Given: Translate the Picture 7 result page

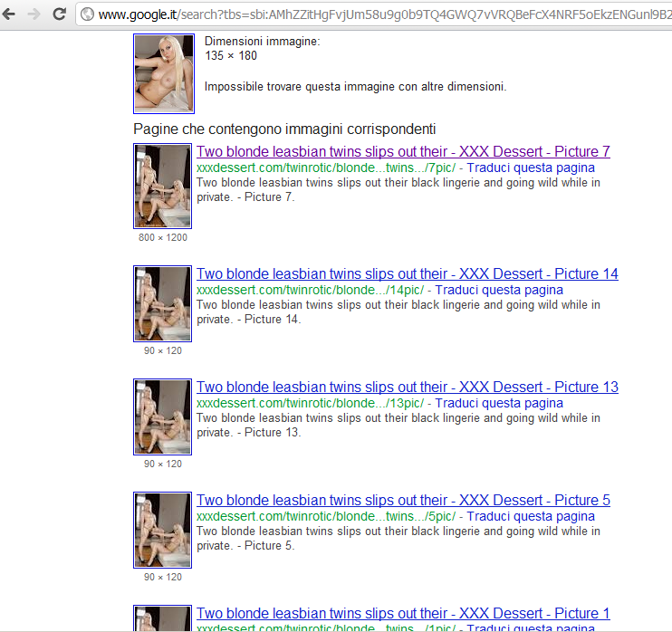Looking at the screenshot, I should pyautogui.click(x=531, y=168).
